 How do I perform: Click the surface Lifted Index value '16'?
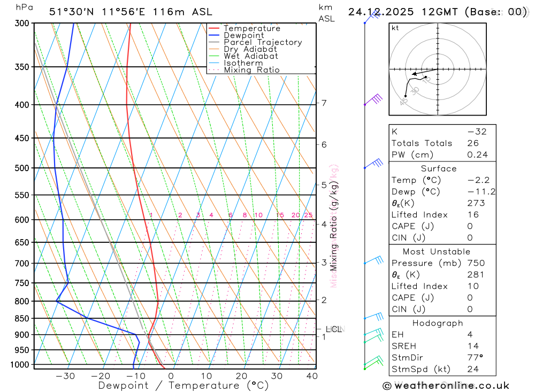473,215
